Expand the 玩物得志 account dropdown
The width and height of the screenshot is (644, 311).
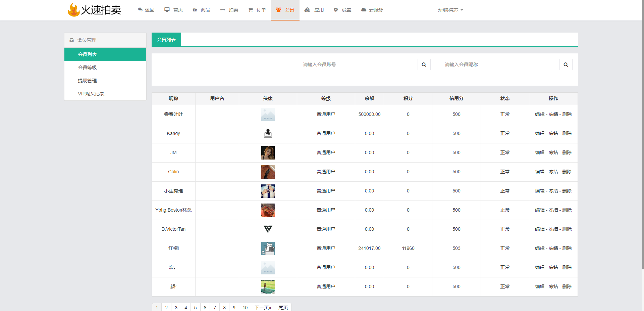click(450, 10)
